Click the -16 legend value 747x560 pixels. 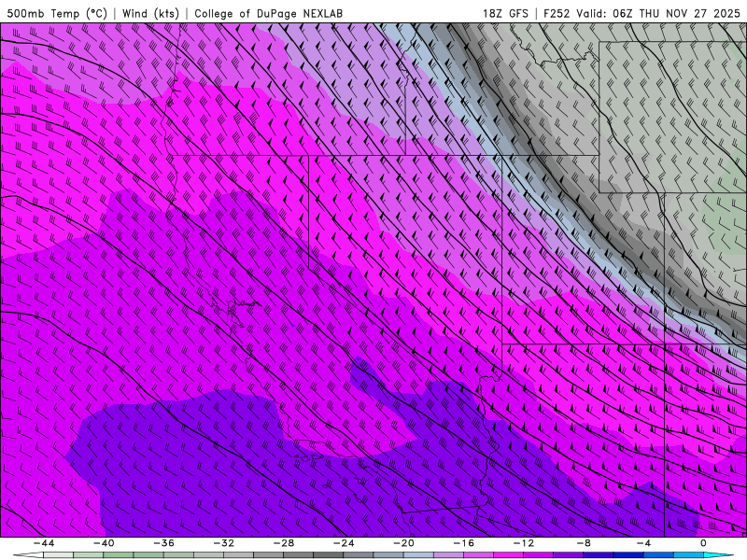coord(463,543)
